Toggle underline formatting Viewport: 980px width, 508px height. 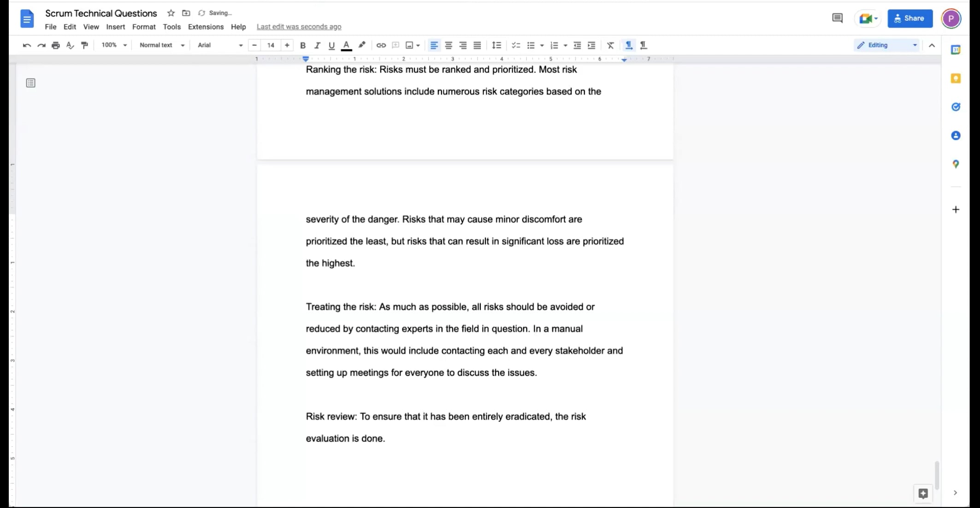pyautogui.click(x=331, y=45)
